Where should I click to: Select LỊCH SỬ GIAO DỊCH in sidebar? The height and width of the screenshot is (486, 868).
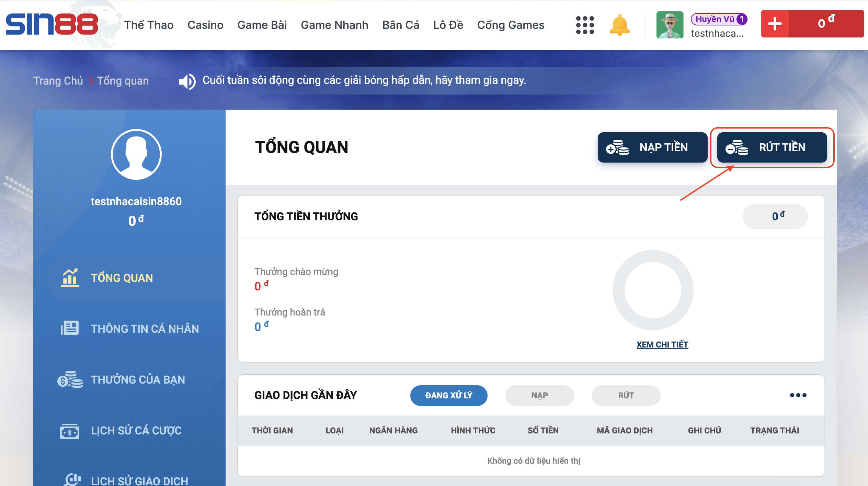tap(139, 481)
